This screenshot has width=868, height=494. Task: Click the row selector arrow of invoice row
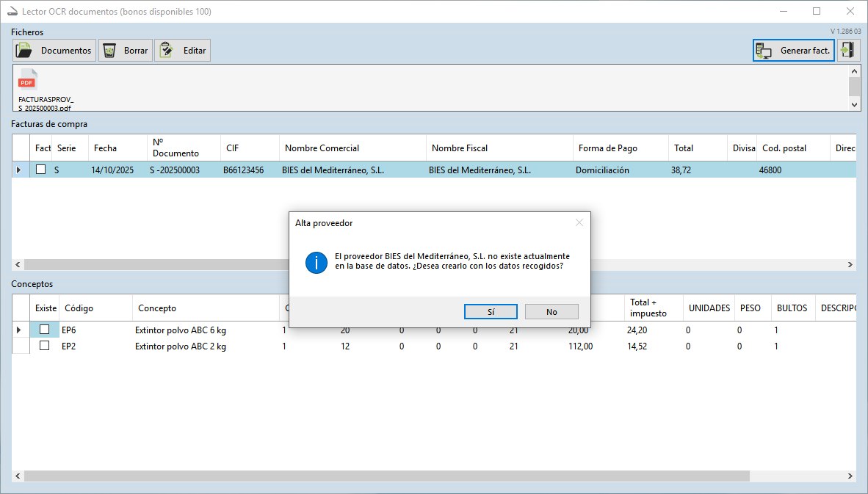(19, 170)
